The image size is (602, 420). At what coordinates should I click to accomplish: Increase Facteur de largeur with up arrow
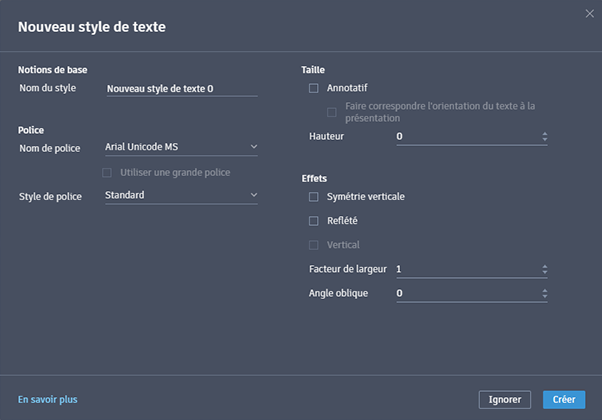pos(544,266)
